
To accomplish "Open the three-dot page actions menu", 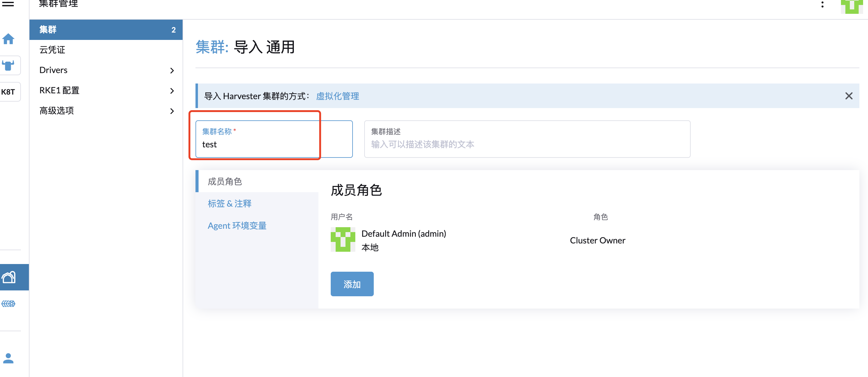I will point(823,4).
